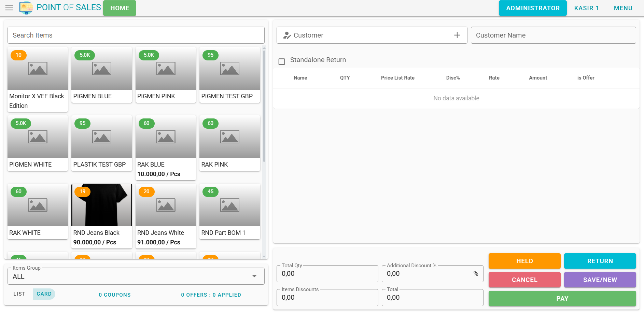
Task: Click the item list vertical scrollbar
Action: (264, 106)
